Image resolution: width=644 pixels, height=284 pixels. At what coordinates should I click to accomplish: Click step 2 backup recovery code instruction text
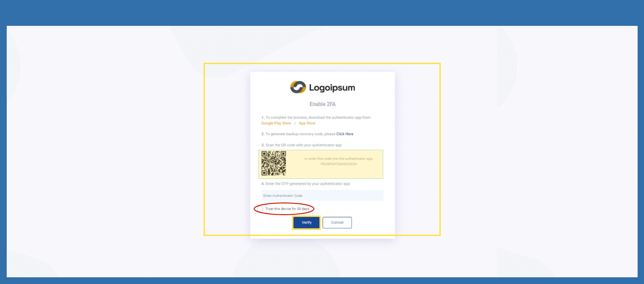(298, 134)
